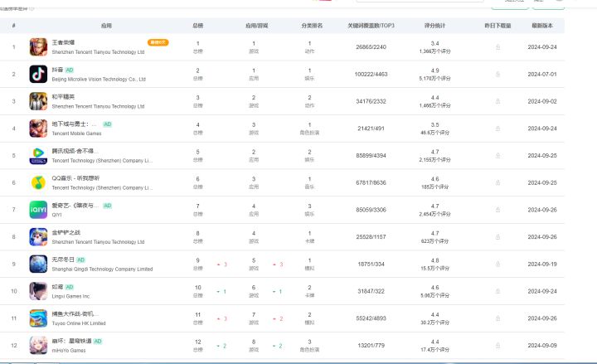Click the 评分统计 column header
The height and width of the screenshot is (364, 597).
pyautogui.click(x=434, y=26)
